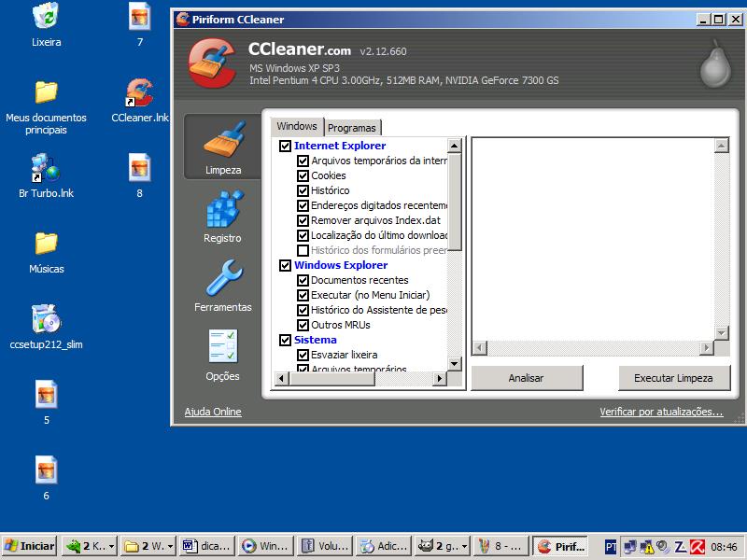Click the ZoneAlarm Z icon in the system tray
The image size is (747, 560).
pos(680,546)
